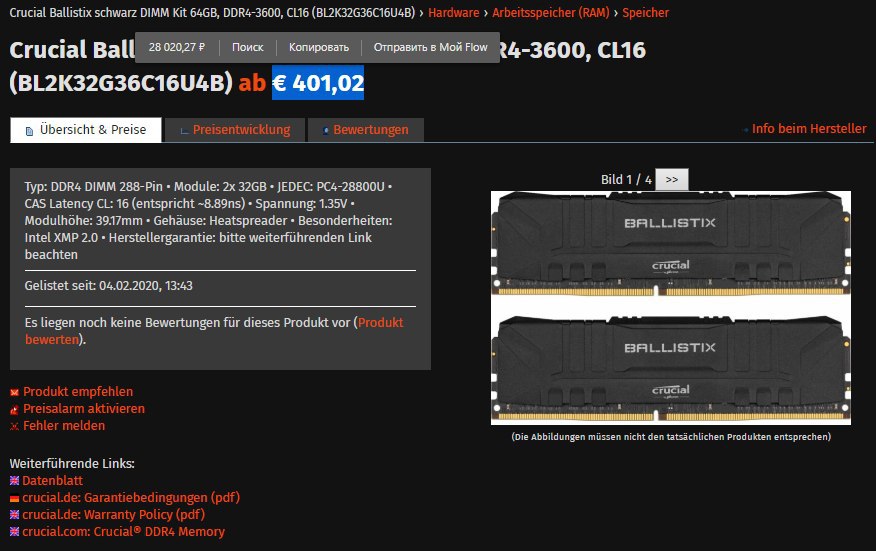
Task: Open Info beim Hersteller link
Action: 809,129
